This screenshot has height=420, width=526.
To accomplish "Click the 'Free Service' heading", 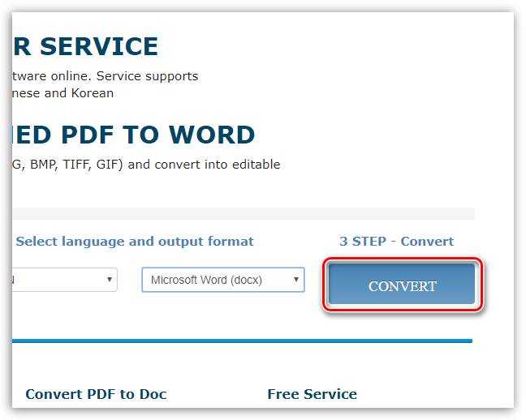I will click(x=312, y=394).
